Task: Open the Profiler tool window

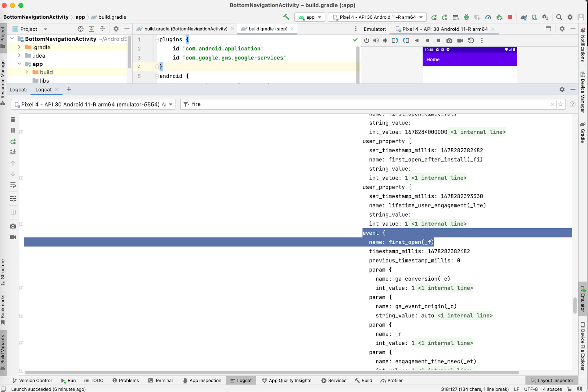Action: [x=392, y=380]
